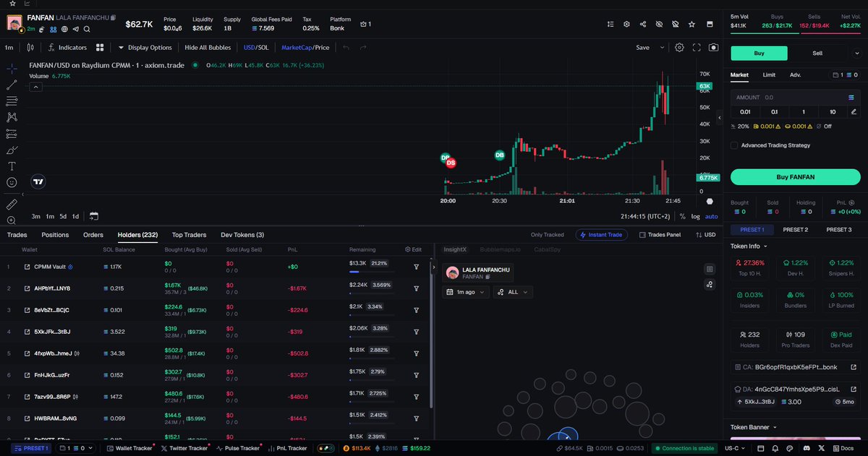Image resolution: width=868 pixels, height=456 pixels.
Task: Select the 0.01 quick amount
Action: (745, 111)
